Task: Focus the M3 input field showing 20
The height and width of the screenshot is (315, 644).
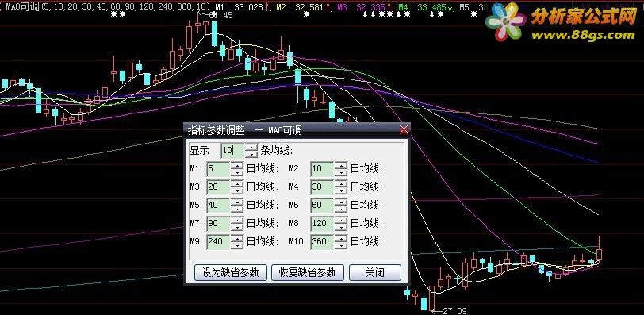Action: (218, 187)
